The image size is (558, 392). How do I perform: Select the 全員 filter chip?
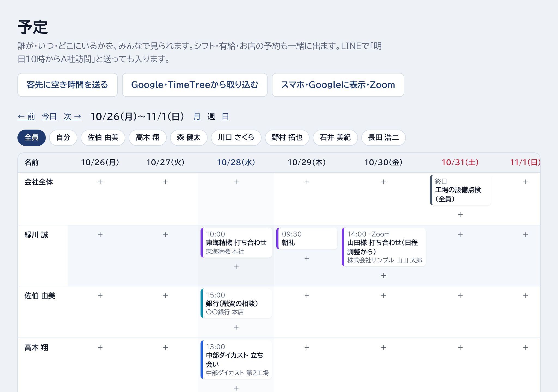tap(32, 138)
